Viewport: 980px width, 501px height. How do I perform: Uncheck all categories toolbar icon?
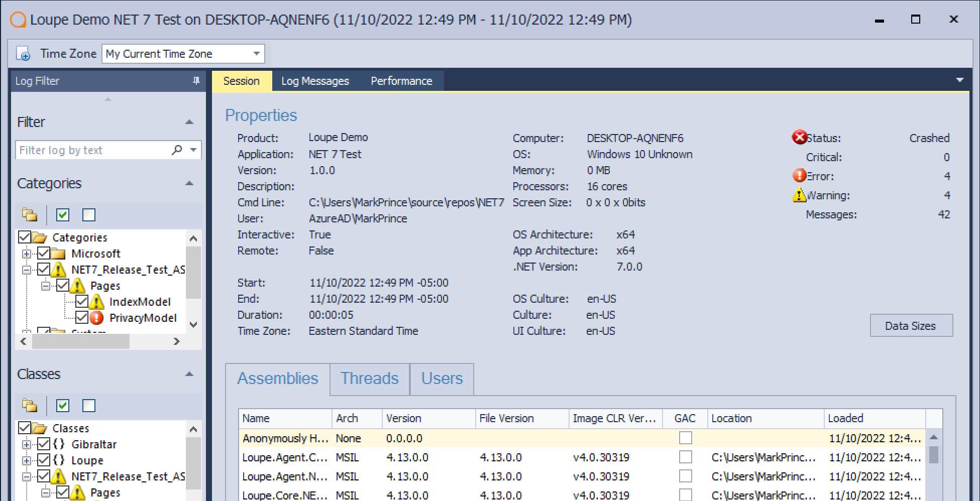[89, 215]
